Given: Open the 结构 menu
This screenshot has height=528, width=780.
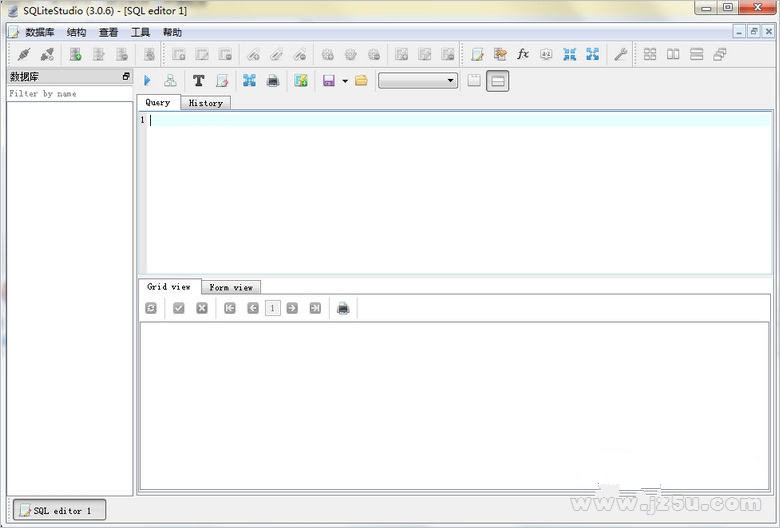Looking at the screenshot, I should pyautogui.click(x=76, y=32).
